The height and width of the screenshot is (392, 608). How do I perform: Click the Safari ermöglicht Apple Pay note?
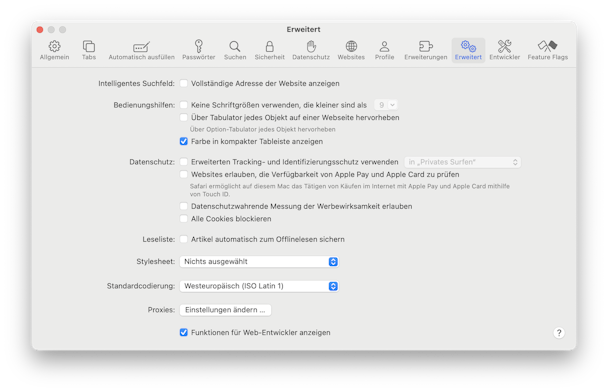coord(349,190)
